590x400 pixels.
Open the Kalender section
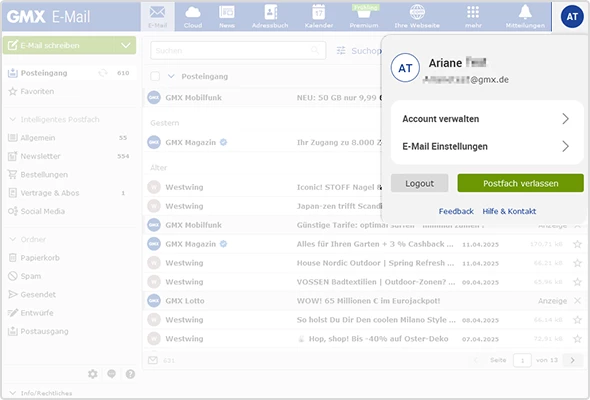(x=319, y=17)
